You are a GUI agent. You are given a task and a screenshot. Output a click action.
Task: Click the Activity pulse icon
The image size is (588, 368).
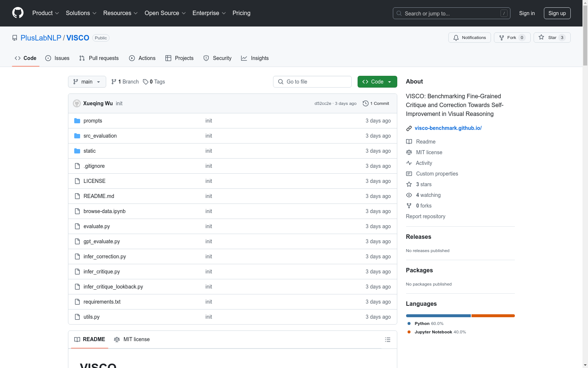click(409, 163)
